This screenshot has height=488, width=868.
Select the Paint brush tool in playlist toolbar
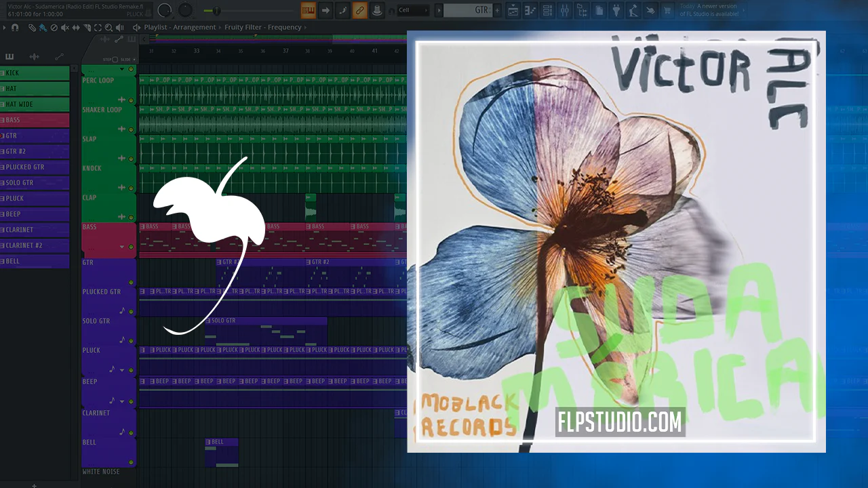point(43,28)
